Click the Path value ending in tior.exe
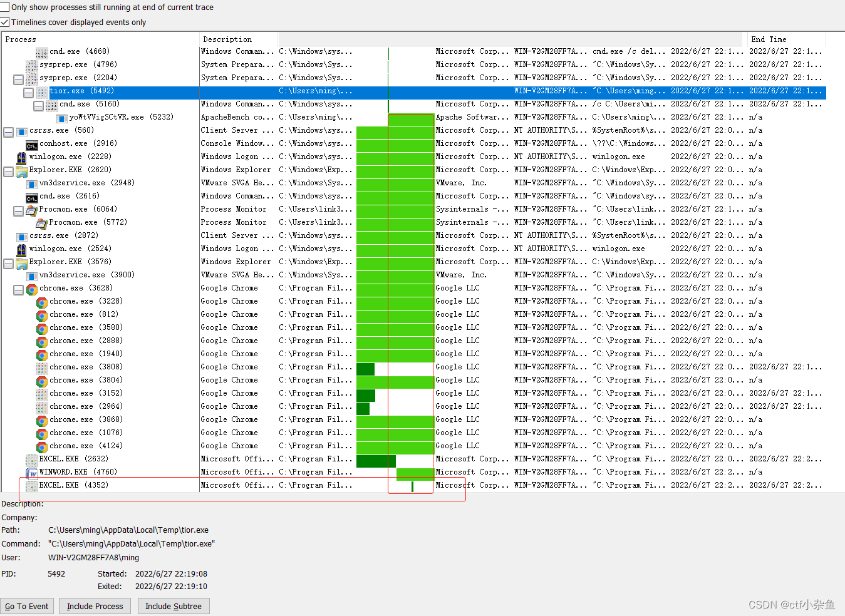 tap(128, 530)
